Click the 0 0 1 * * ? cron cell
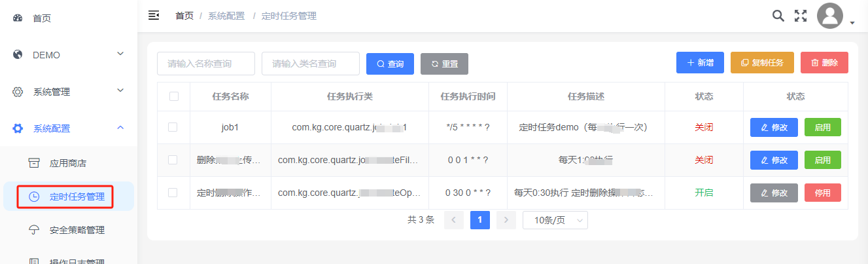This screenshot has width=868, height=264. click(x=468, y=160)
